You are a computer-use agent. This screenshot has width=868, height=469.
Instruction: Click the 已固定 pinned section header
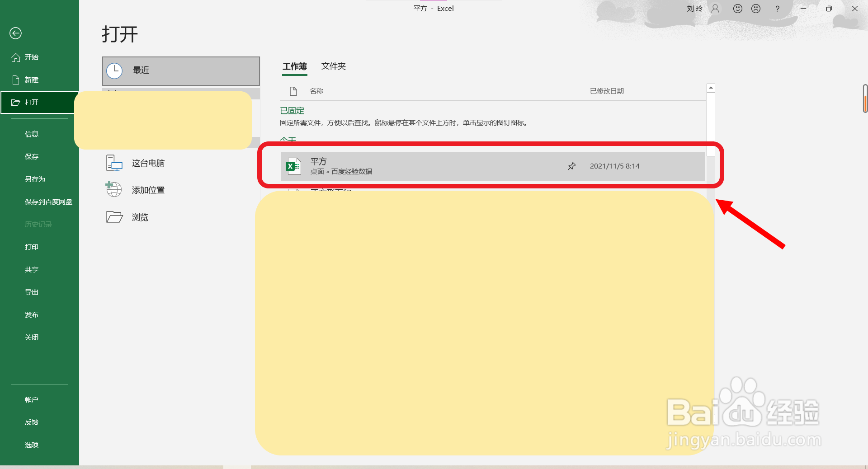(292, 111)
